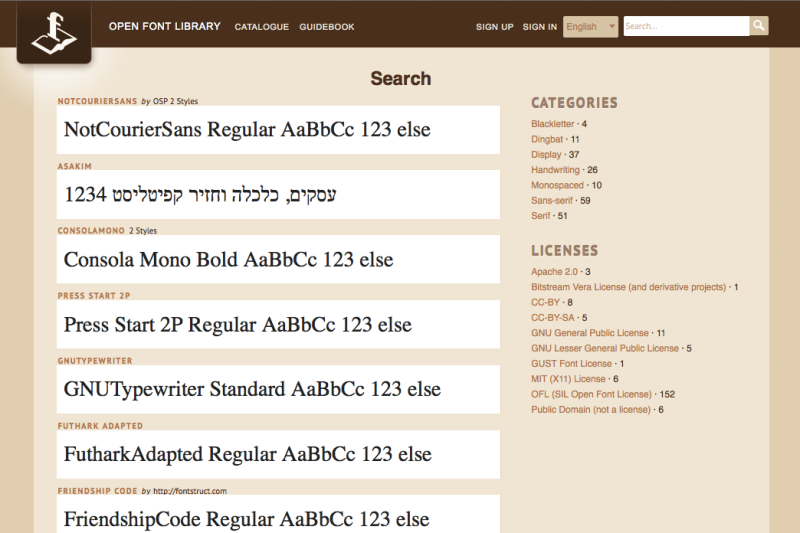Focus the Search text field
The width and height of the screenshot is (800, 533).
click(686, 26)
